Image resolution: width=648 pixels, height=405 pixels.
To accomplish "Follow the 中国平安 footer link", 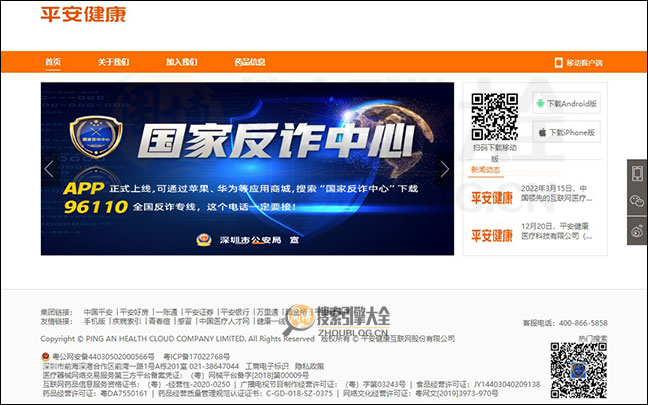I will click(x=98, y=312).
